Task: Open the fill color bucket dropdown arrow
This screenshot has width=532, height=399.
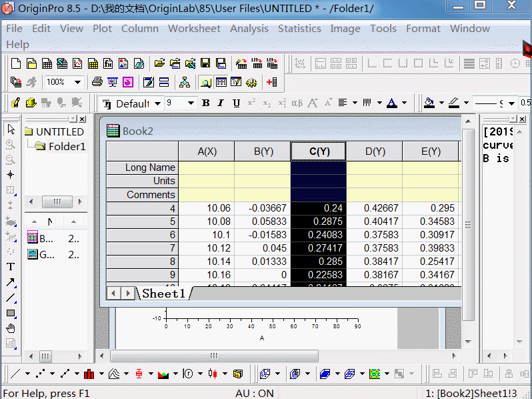Action: [441, 103]
